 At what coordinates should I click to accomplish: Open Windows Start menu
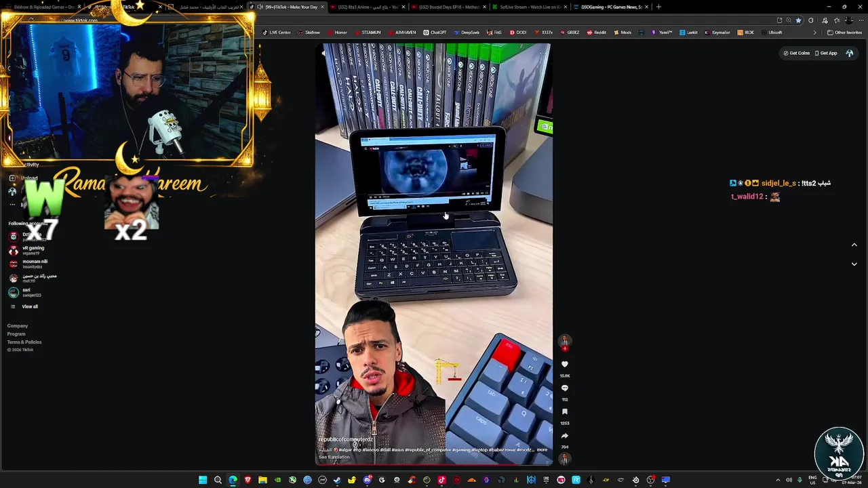[x=203, y=480]
